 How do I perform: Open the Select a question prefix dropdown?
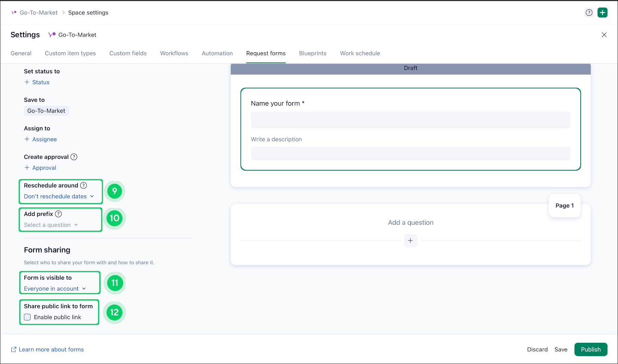click(51, 225)
